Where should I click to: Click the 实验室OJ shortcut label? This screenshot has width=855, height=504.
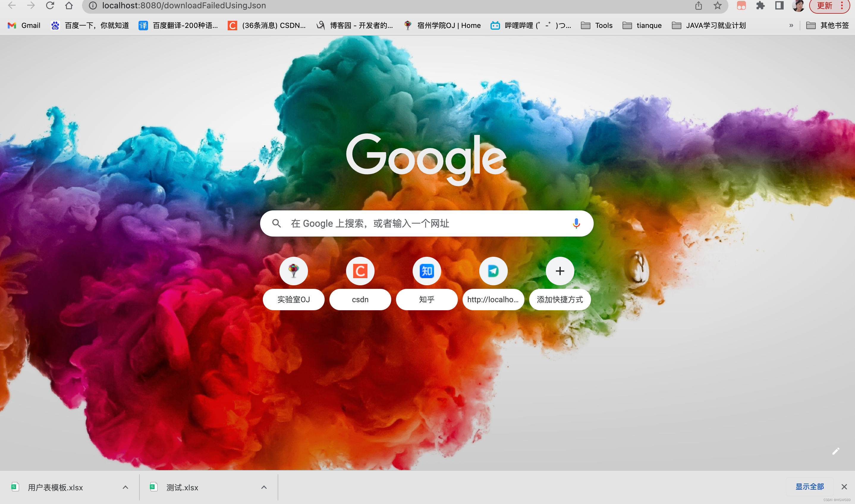293,300
